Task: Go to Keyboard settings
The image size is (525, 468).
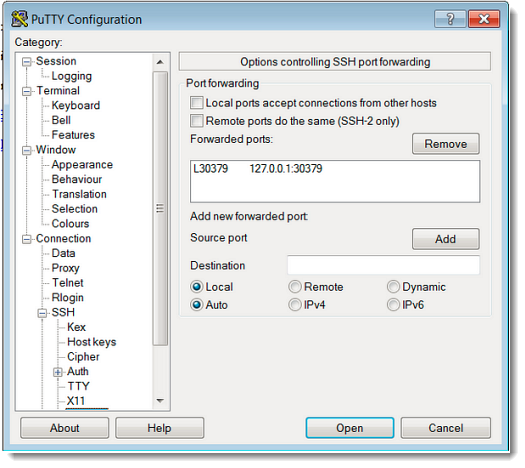Action: [x=77, y=107]
